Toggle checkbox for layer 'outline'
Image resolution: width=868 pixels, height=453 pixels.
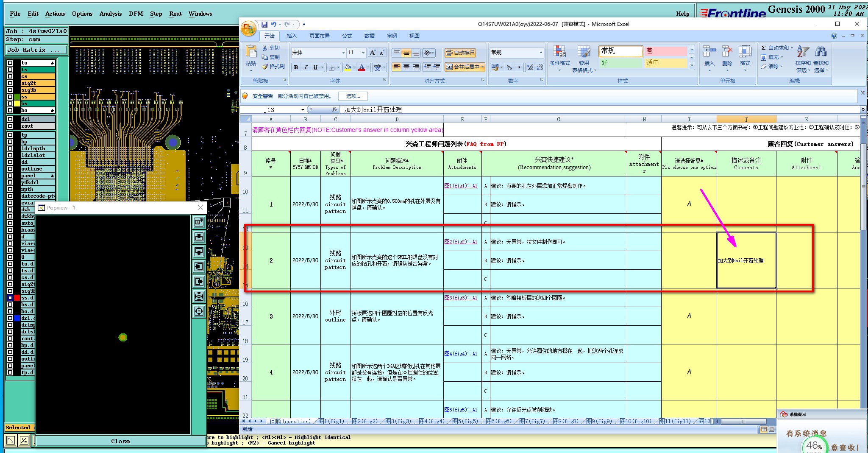coord(10,169)
